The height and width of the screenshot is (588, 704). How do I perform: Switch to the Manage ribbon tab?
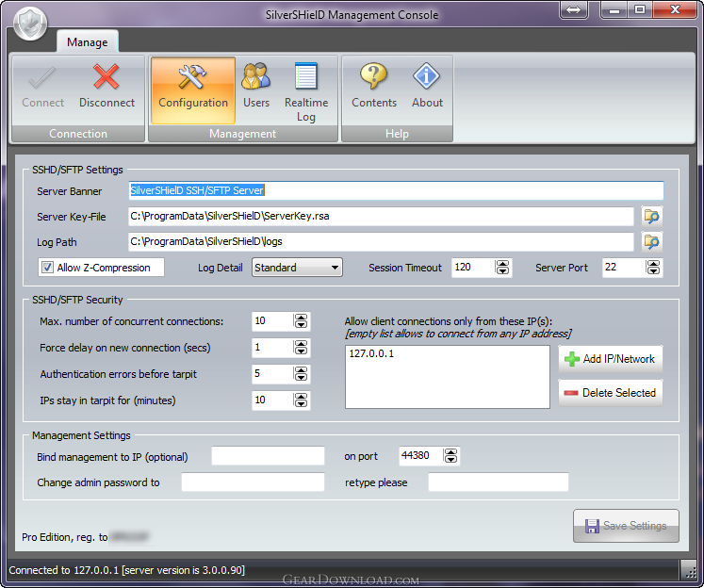[x=87, y=42]
